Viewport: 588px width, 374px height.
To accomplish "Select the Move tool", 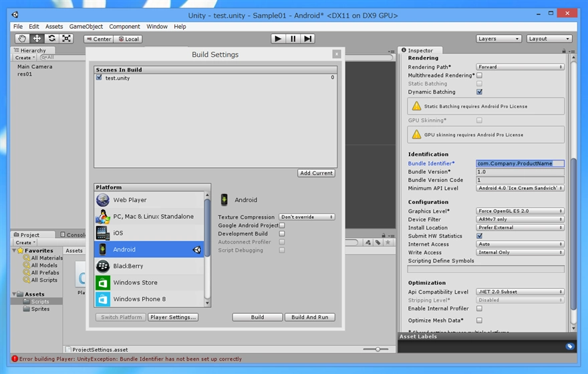I will [x=37, y=39].
